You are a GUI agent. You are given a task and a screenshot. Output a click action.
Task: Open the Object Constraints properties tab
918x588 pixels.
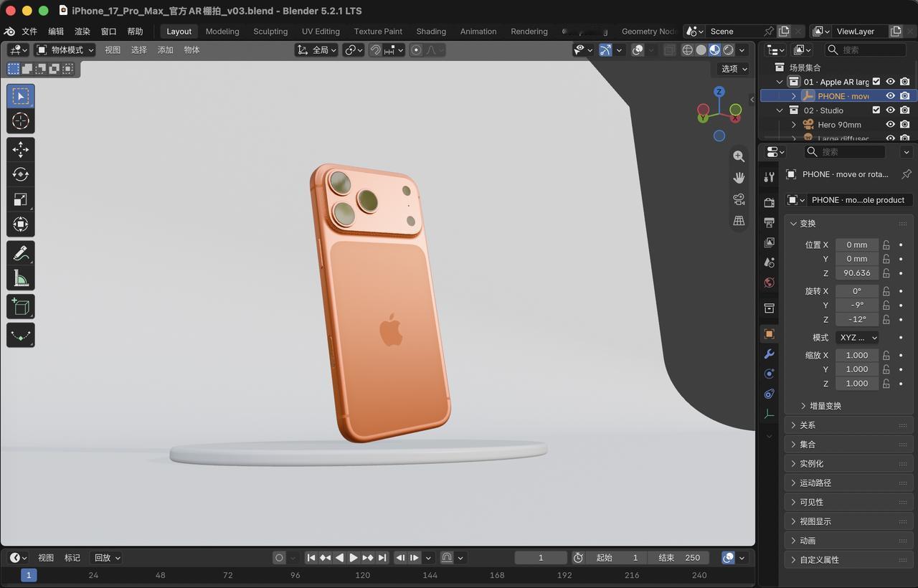click(x=770, y=394)
